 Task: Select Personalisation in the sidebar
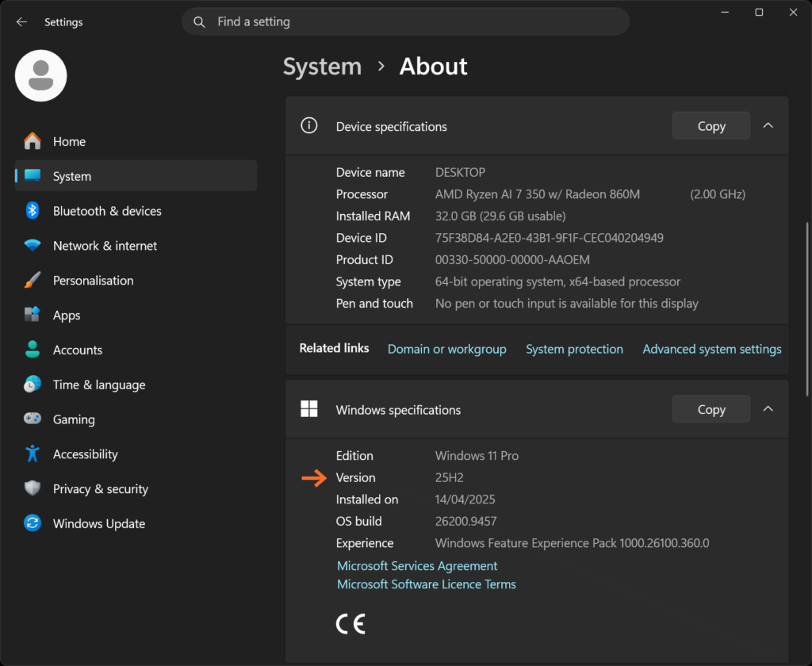[x=136, y=280]
